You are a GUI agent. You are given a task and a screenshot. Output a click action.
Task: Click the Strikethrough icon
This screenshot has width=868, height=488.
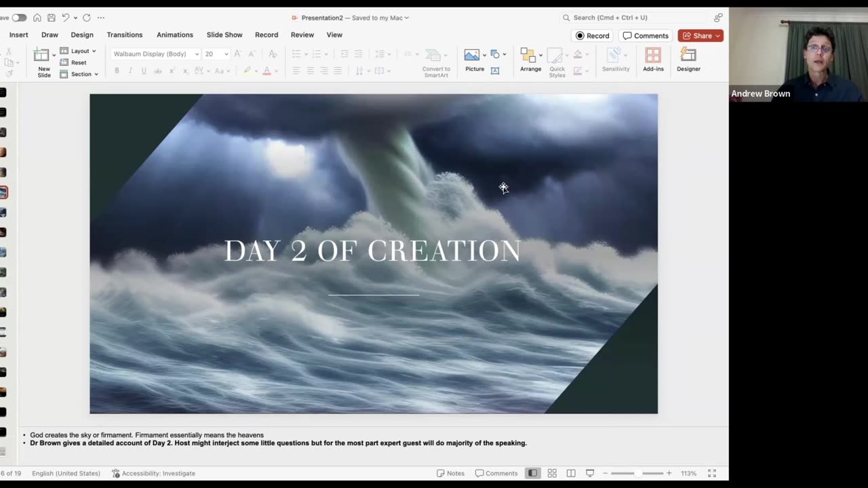click(157, 70)
